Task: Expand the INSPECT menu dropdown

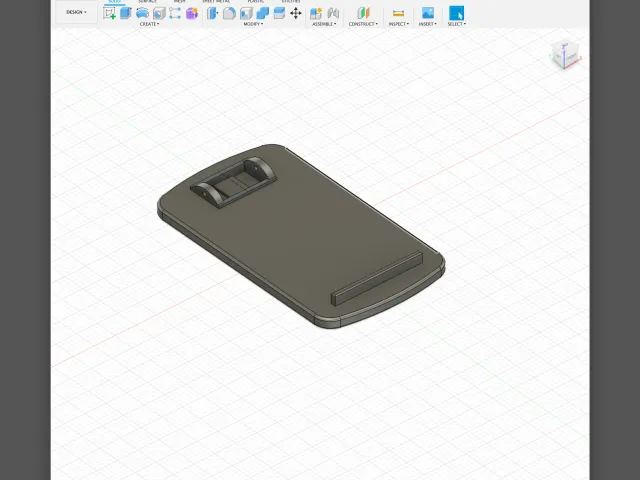Action: 398,24
